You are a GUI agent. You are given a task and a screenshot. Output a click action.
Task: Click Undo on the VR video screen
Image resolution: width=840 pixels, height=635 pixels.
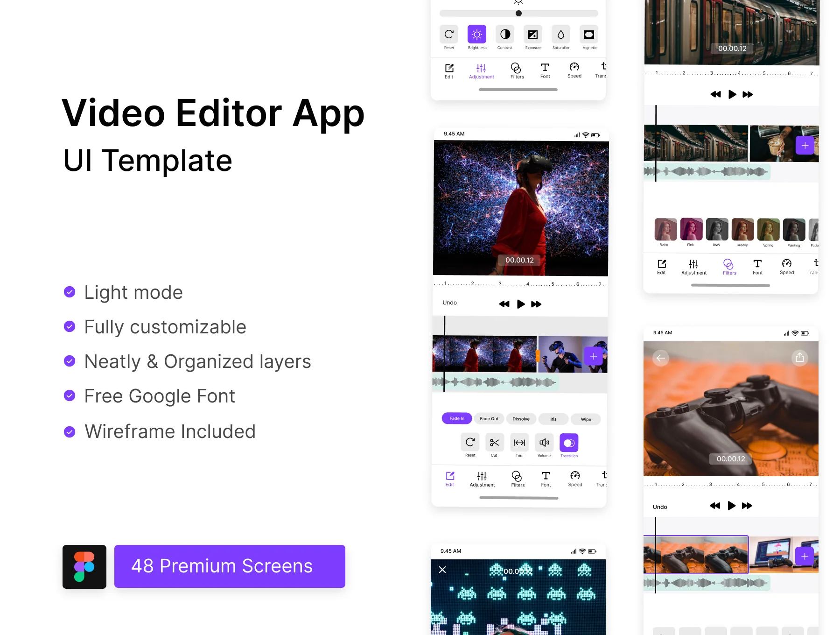click(x=450, y=303)
